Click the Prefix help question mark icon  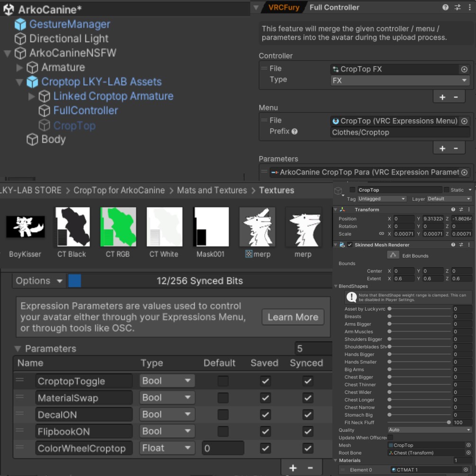click(295, 132)
